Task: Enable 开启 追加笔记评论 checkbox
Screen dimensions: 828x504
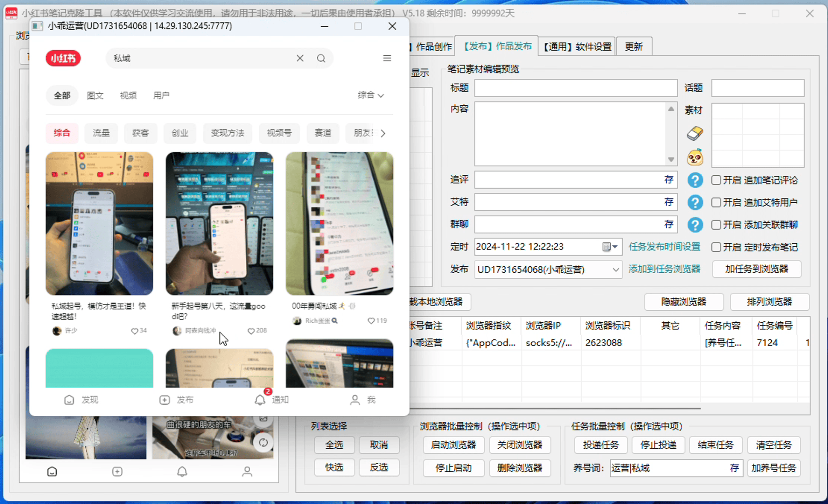Action: pyautogui.click(x=716, y=180)
